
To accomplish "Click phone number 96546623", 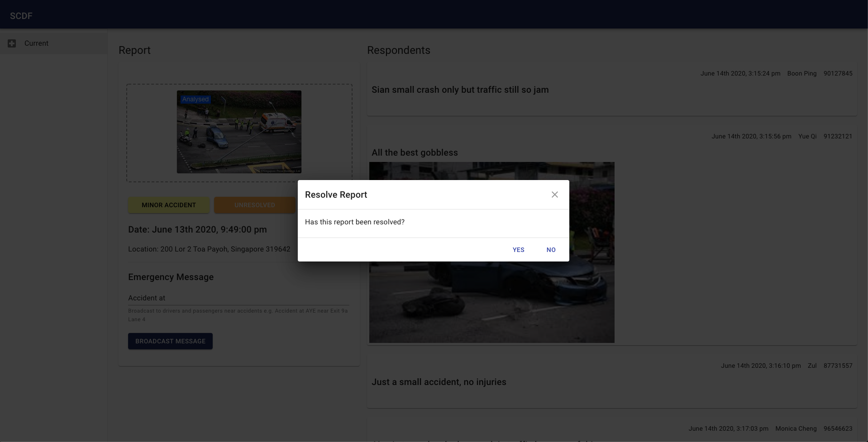I will (x=838, y=428).
